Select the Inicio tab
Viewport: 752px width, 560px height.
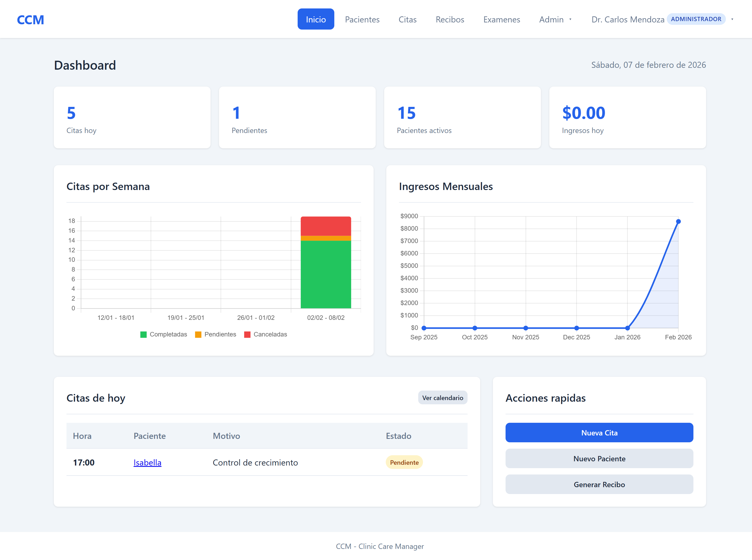point(316,19)
